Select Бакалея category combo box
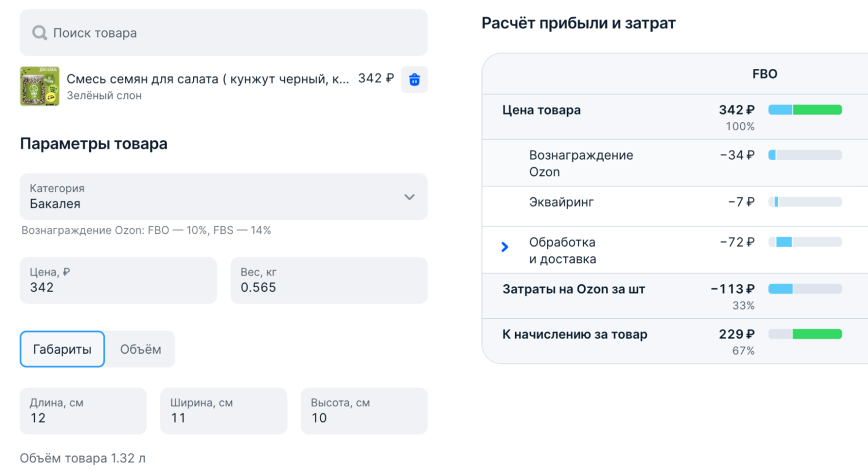 tap(214, 197)
